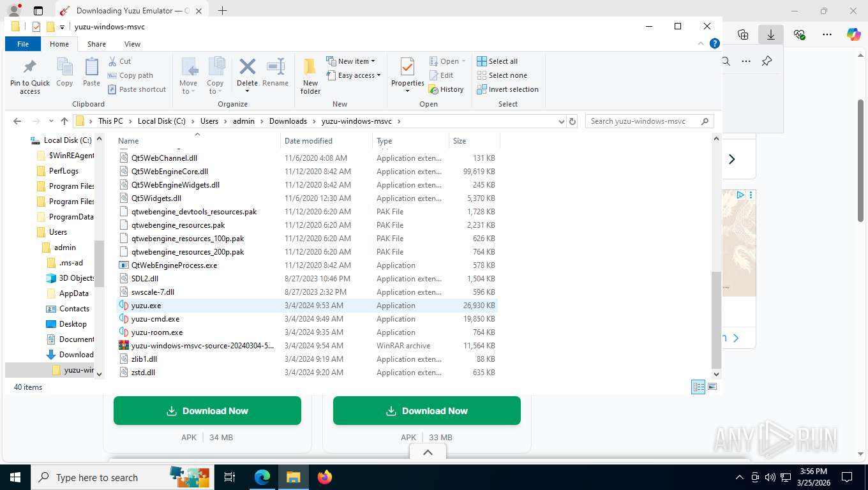Viewport: 868px width, 490px height.
Task: Click Select none in ribbon
Action: pos(502,75)
